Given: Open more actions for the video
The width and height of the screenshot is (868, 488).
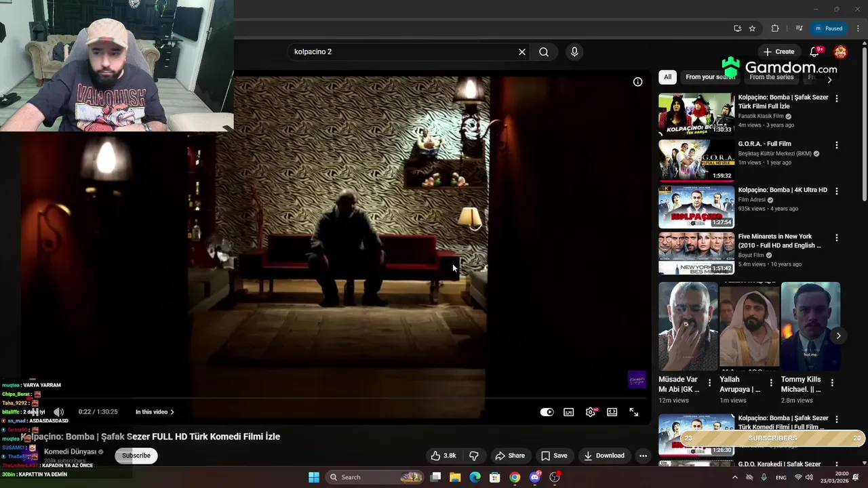Looking at the screenshot, I should 643,455.
